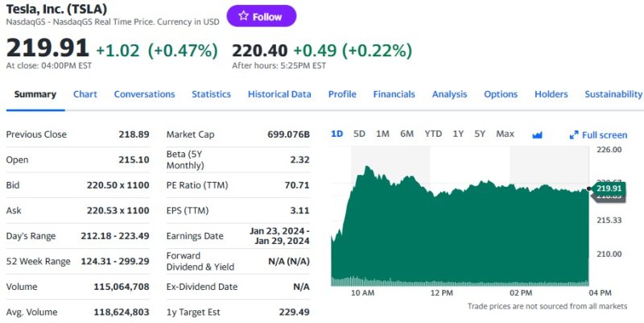This screenshot has width=644, height=323.
Task: Go to the Statistics tab
Action: click(x=211, y=94)
